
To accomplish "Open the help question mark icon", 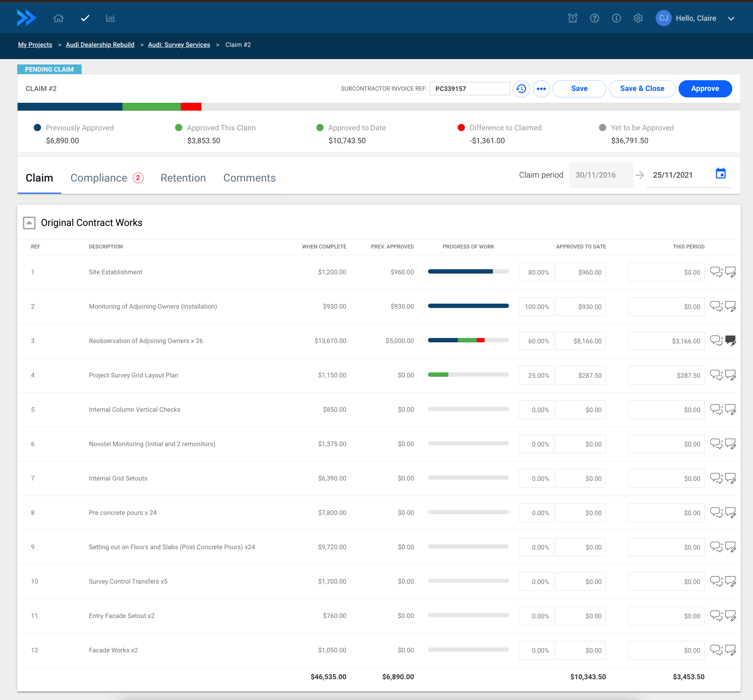I will tap(594, 18).
